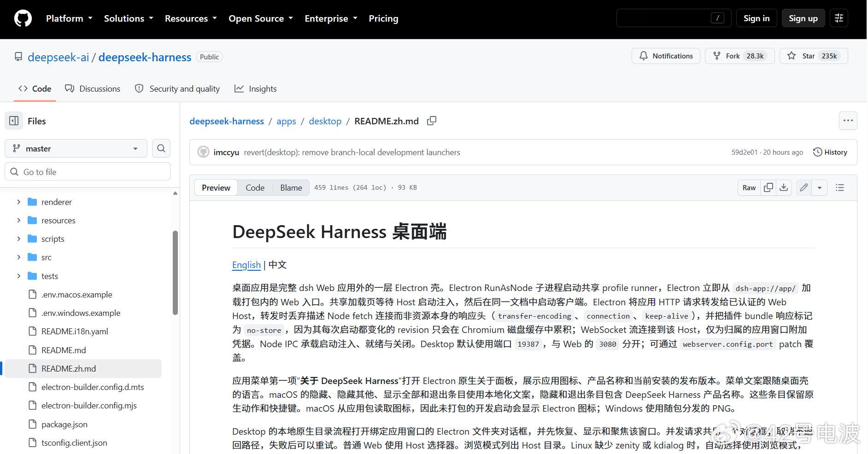Viewport: 868px width, 454px height.
Task: Expand the tests folder chevron
Action: 19,276
